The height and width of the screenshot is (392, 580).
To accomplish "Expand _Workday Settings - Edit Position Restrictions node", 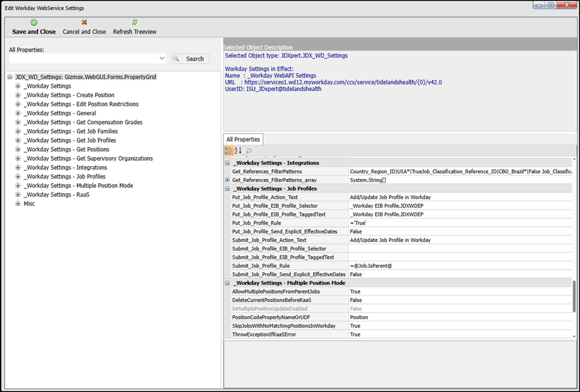I will 18,104.
